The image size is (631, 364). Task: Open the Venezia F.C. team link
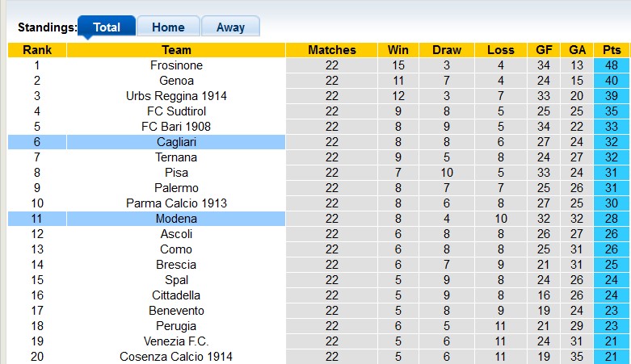(176, 341)
